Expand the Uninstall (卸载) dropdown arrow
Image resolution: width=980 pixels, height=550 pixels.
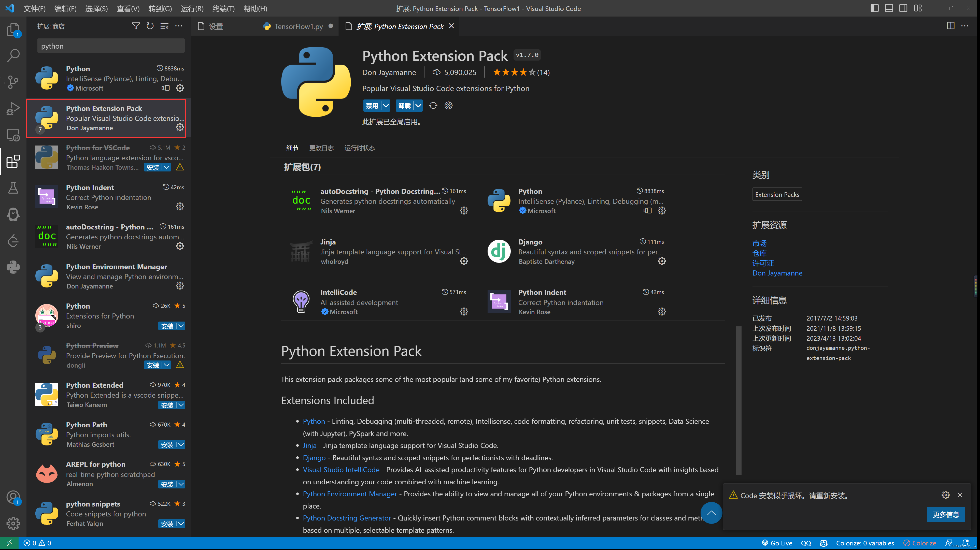click(418, 106)
